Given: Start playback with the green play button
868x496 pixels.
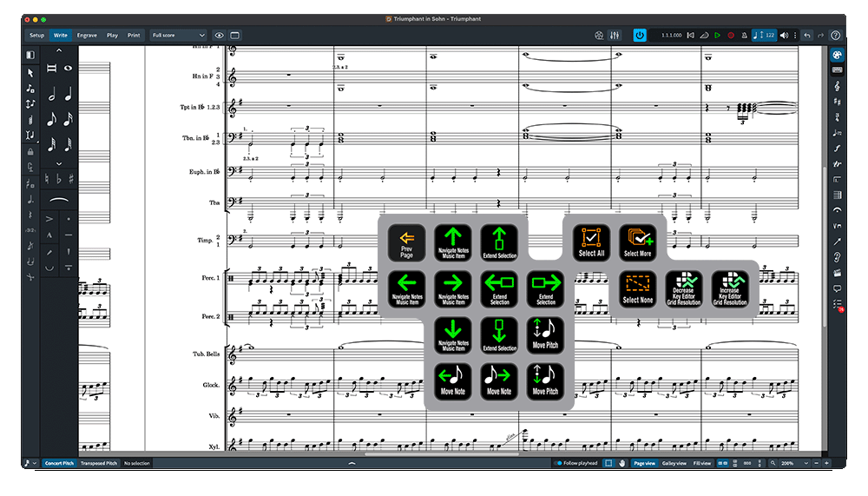Looking at the screenshot, I should (x=718, y=35).
